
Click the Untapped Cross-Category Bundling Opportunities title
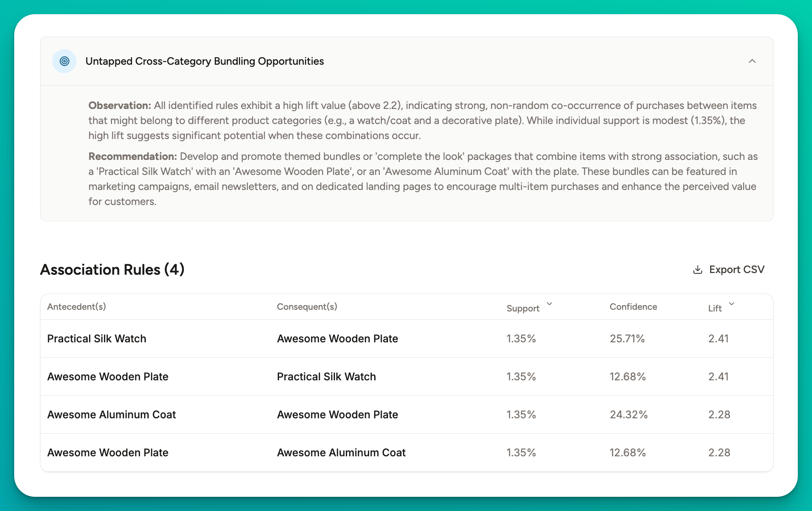205,61
